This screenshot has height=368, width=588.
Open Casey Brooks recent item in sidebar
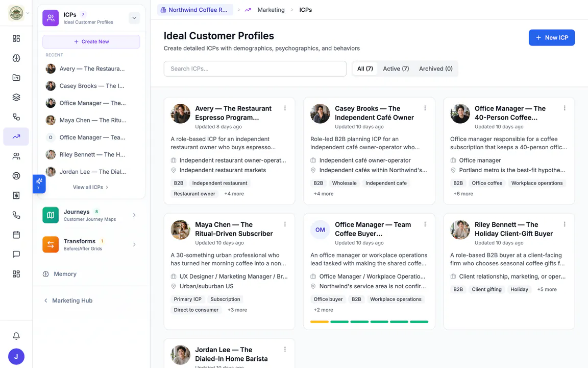[x=91, y=86]
